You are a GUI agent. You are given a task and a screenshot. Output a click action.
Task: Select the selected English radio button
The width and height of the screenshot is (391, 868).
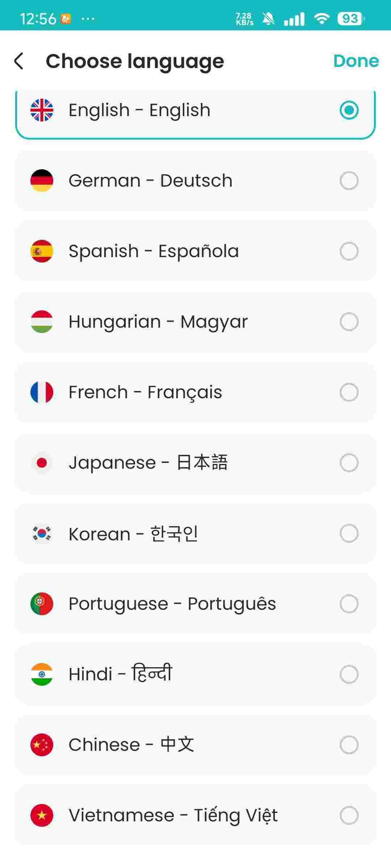pos(349,110)
